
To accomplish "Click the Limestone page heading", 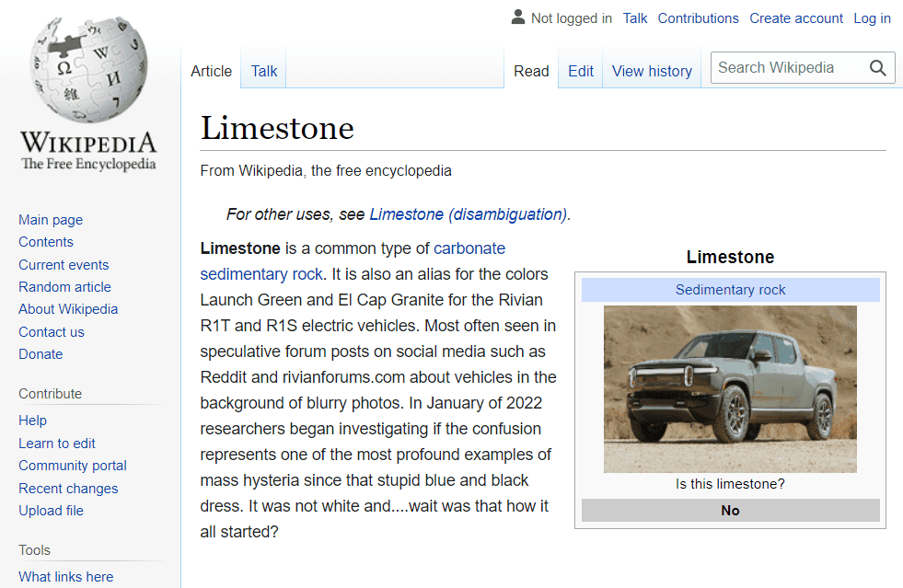I will click(277, 128).
